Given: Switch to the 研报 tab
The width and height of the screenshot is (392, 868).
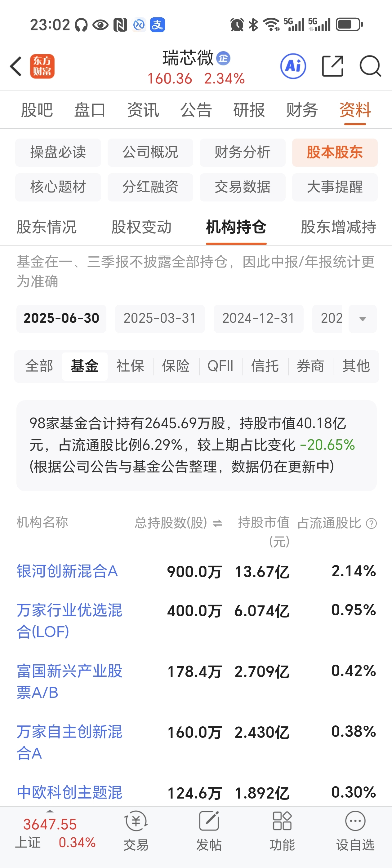Looking at the screenshot, I should pos(249,110).
